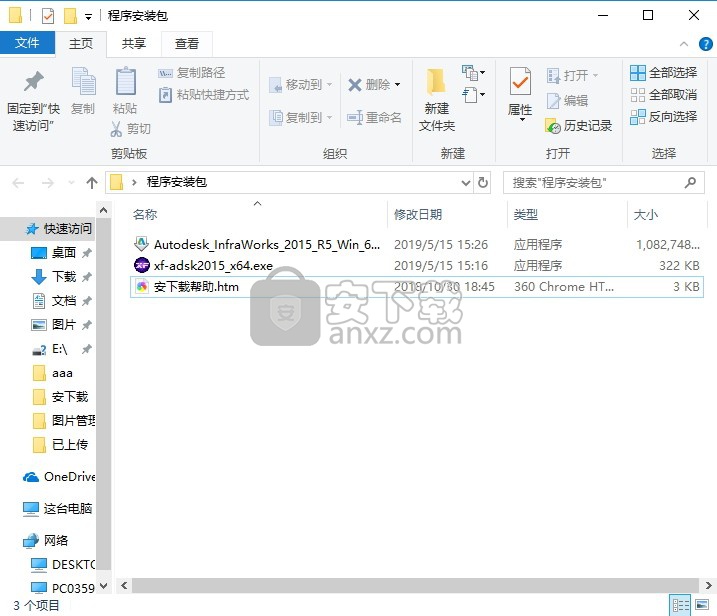Switch to the Share (共享) tab
This screenshot has width=717, height=616.
pos(134,44)
